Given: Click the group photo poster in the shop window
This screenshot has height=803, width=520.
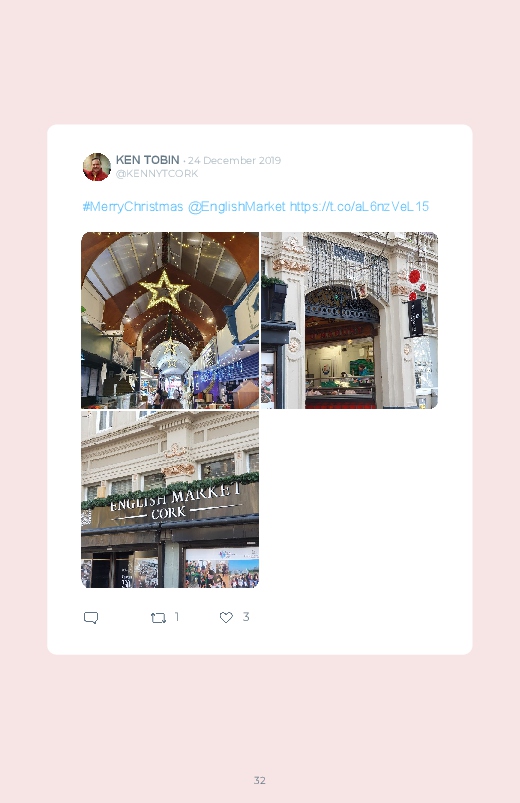Looking at the screenshot, I should 221,567.
